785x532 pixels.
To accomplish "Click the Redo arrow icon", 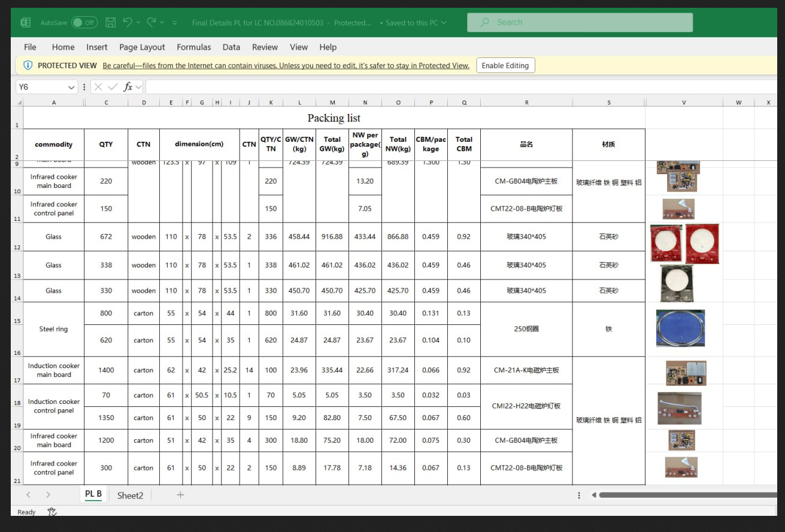I will pos(151,22).
